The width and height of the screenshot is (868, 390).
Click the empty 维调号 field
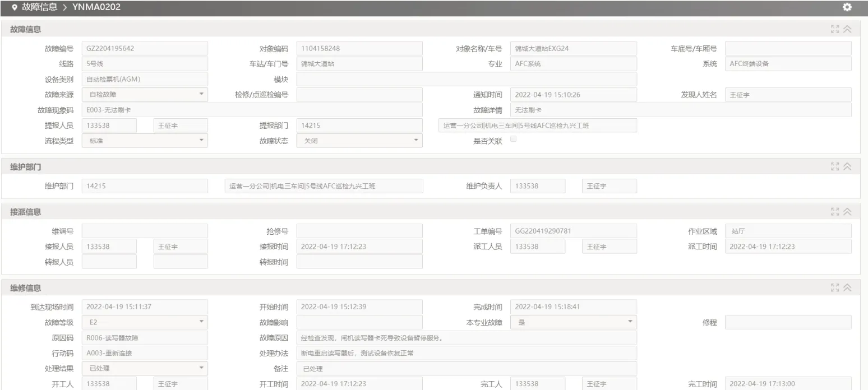click(145, 231)
